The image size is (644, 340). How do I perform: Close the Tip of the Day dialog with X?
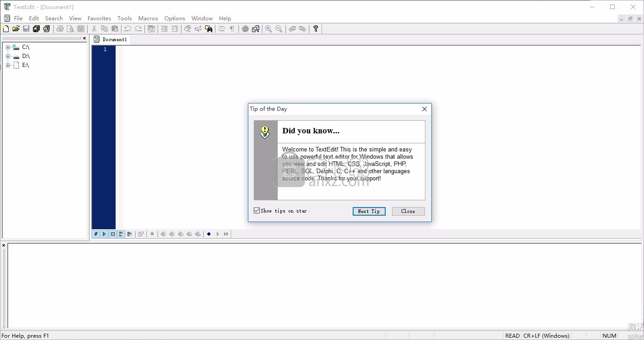point(425,109)
